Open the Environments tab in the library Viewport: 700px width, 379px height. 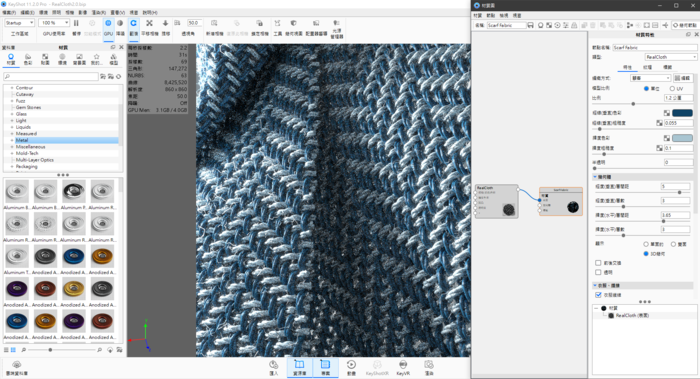(x=62, y=59)
